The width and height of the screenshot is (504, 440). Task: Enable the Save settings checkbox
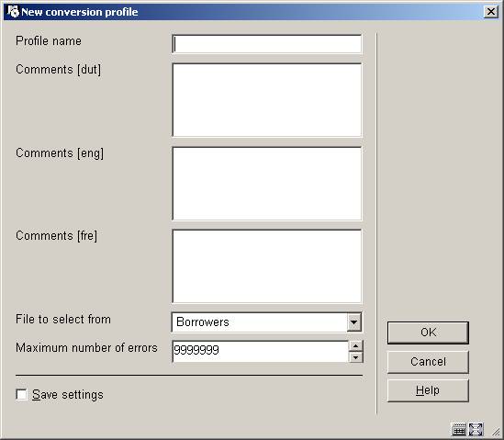tap(21, 394)
